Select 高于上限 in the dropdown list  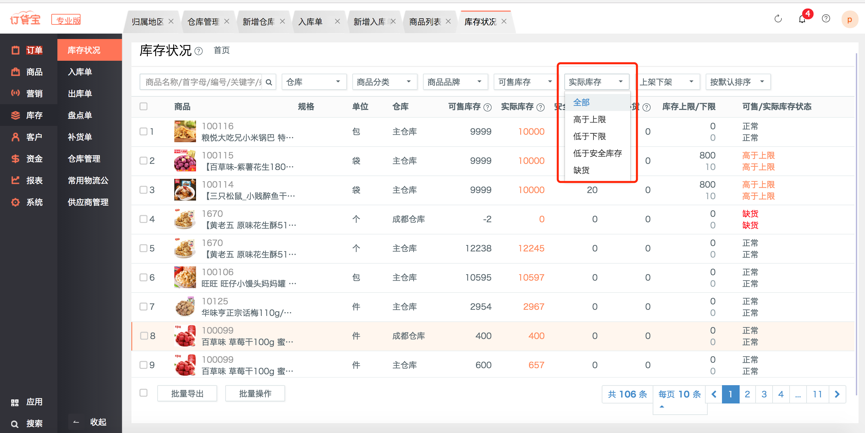tap(597, 120)
